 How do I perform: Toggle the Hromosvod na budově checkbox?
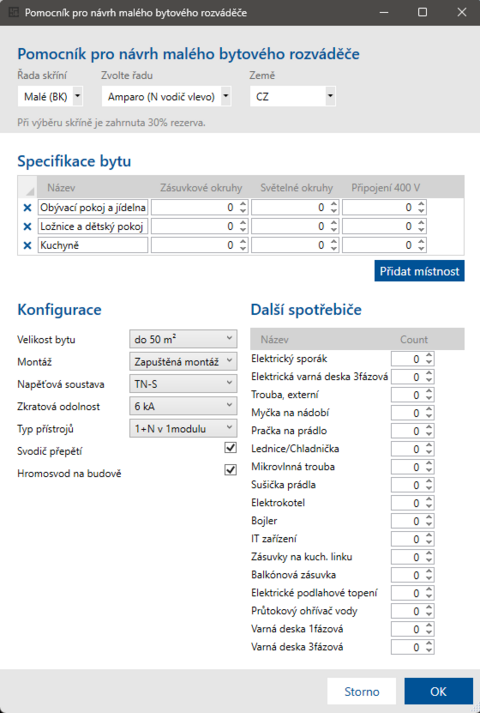click(x=230, y=469)
